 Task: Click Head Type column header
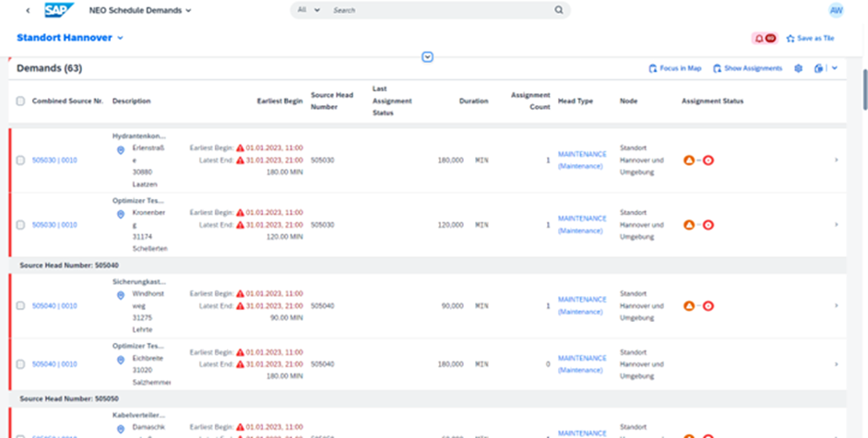click(576, 101)
